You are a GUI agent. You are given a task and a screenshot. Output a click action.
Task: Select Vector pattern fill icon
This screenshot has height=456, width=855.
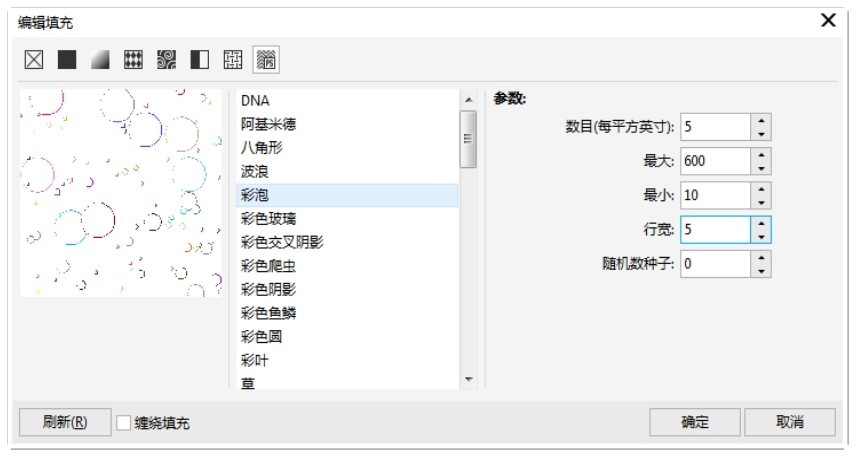pos(134,59)
